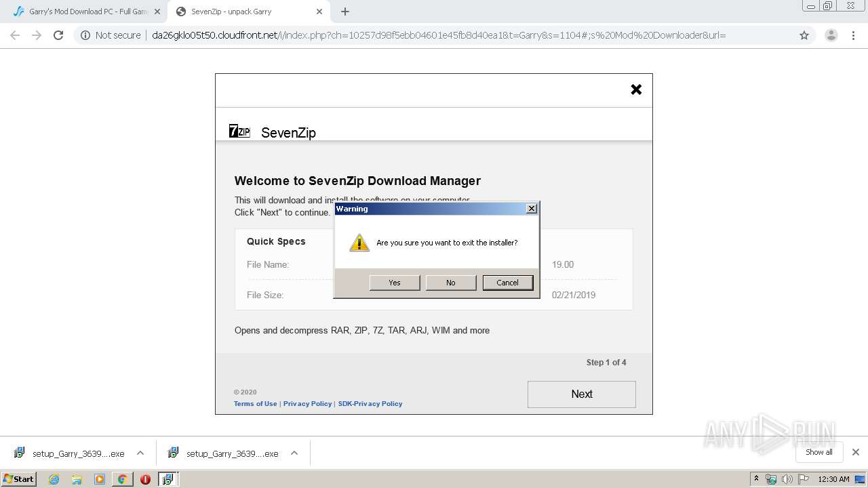Open the SDK-Privacy Policy link
The height and width of the screenshot is (488, 868).
coord(370,403)
